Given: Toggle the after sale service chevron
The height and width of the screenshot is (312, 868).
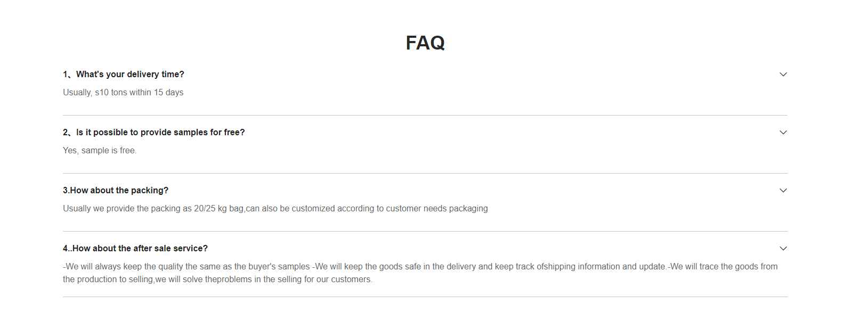Looking at the screenshot, I should pyautogui.click(x=783, y=249).
